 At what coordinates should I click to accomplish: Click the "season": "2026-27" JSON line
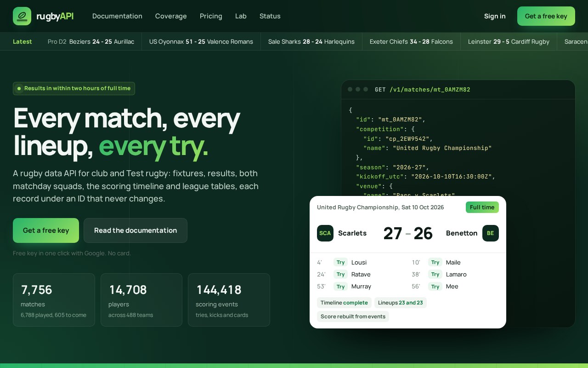(393, 167)
